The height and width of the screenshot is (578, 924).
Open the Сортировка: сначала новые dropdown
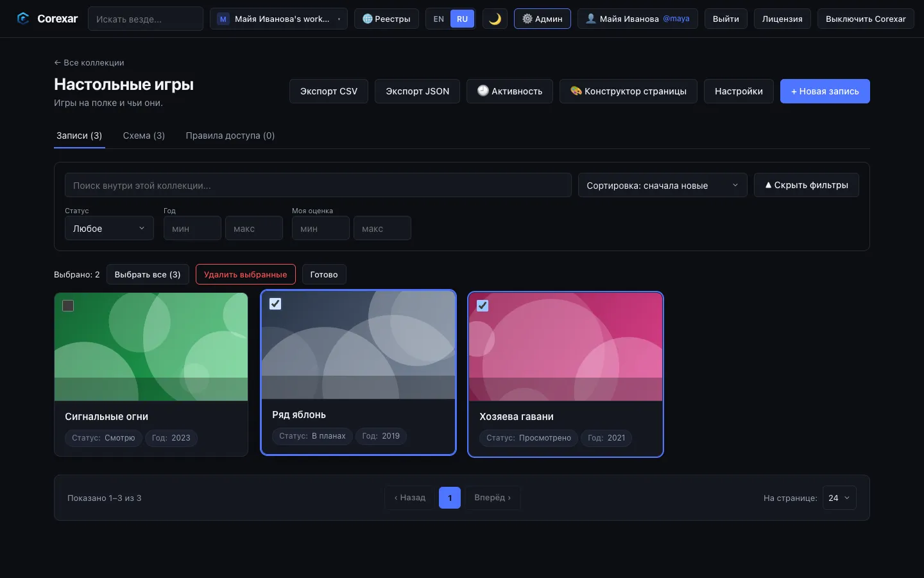coord(662,185)
